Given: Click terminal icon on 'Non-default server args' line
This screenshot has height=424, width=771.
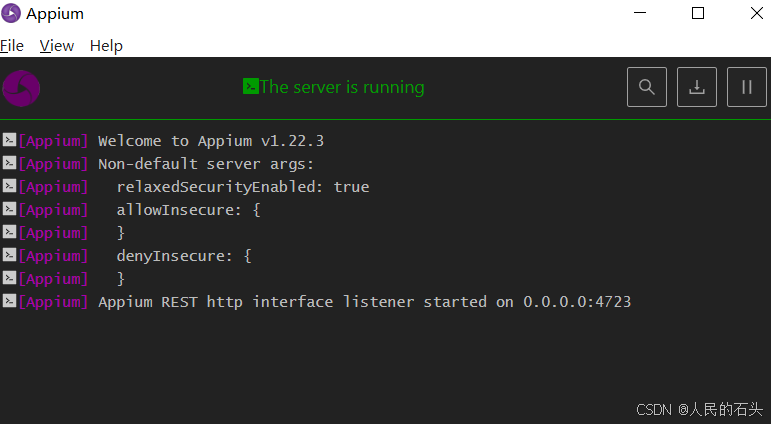Looking at the screenshot, I should [x=9, y=163].
